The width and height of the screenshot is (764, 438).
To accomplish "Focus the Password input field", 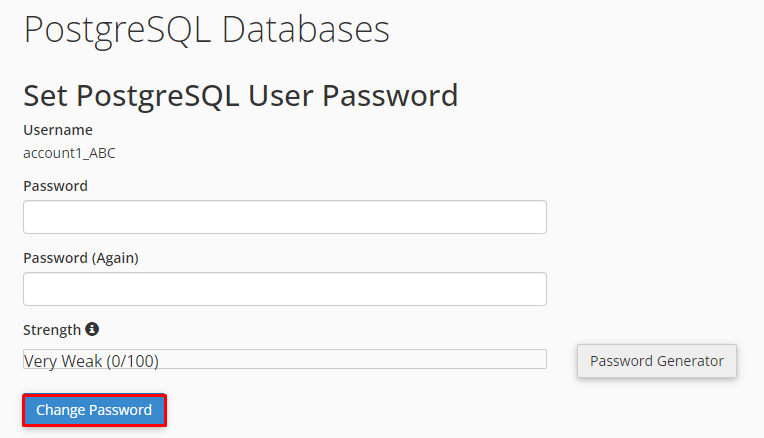I will [284, 217].
